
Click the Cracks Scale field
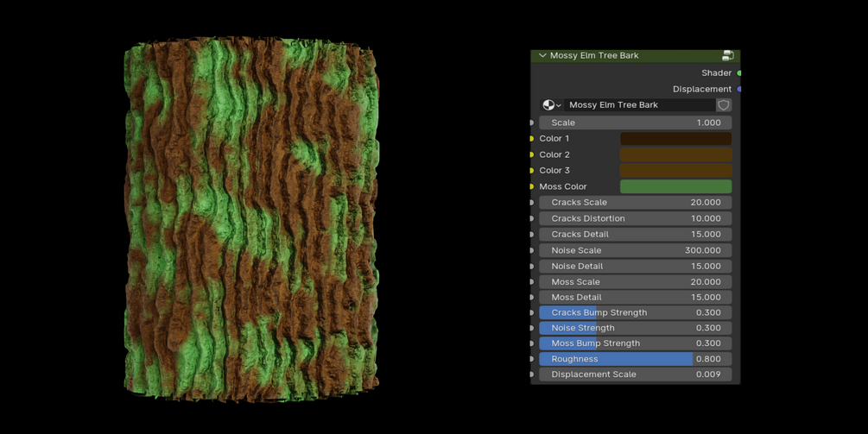(636, 203)
